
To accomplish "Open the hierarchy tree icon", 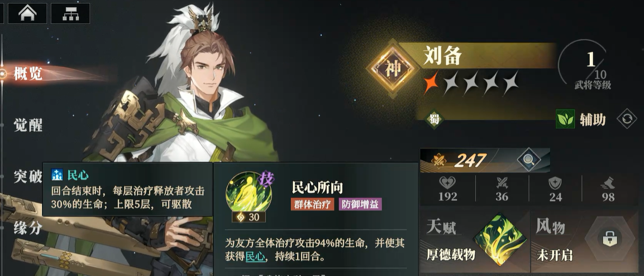I will click(70, 13).
